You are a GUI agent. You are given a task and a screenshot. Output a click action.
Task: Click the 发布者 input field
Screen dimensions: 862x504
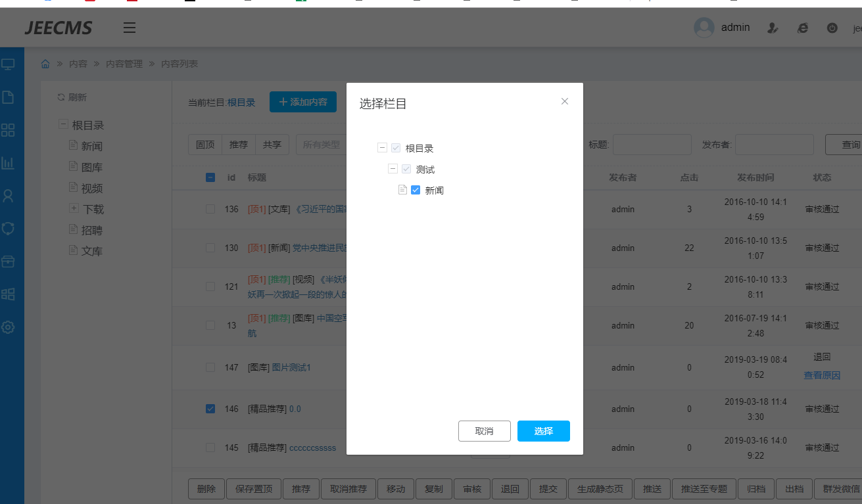[774, 145]
